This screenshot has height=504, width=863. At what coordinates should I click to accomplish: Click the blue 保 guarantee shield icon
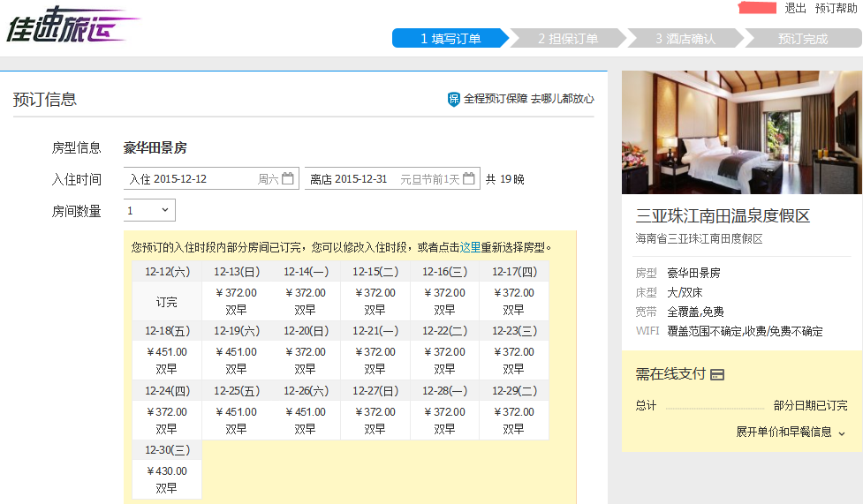click(x=454, y=100)
